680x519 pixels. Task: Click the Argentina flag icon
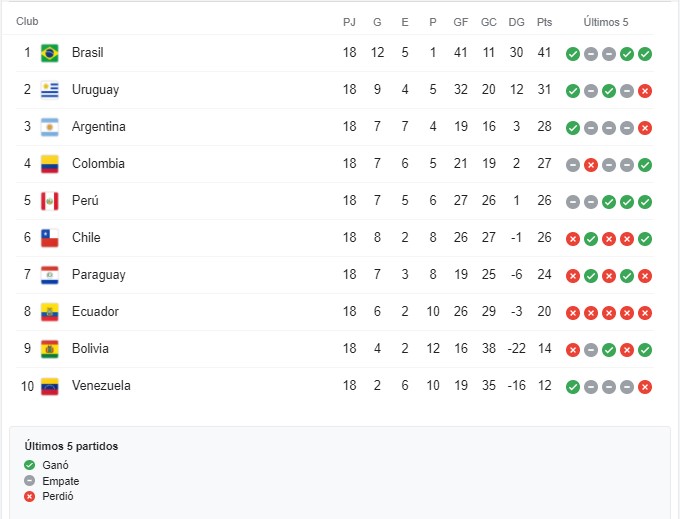point(50,127)
